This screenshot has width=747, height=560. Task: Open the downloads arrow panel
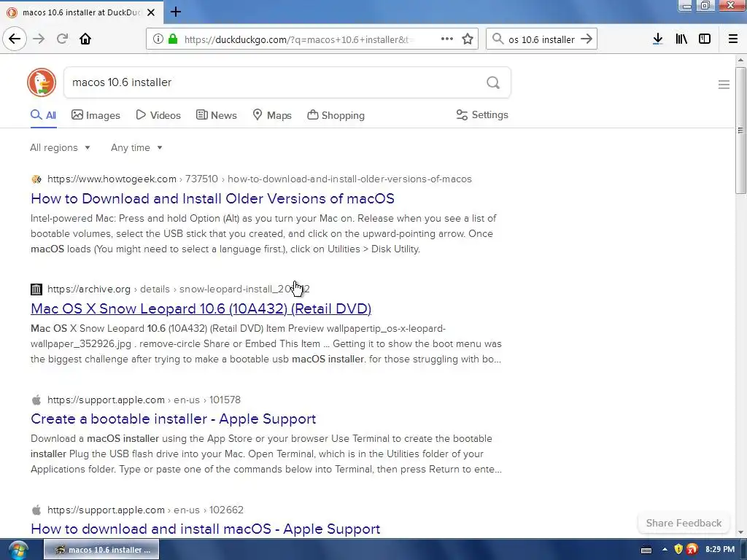coord(657,39)
